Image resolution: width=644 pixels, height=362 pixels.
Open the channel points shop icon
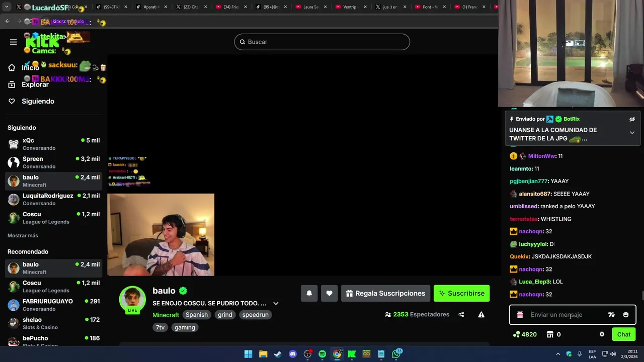(550, 334)
